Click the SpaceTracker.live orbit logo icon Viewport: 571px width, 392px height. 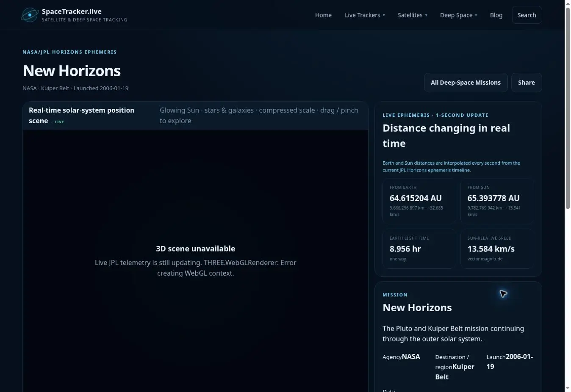coord(30,15)
